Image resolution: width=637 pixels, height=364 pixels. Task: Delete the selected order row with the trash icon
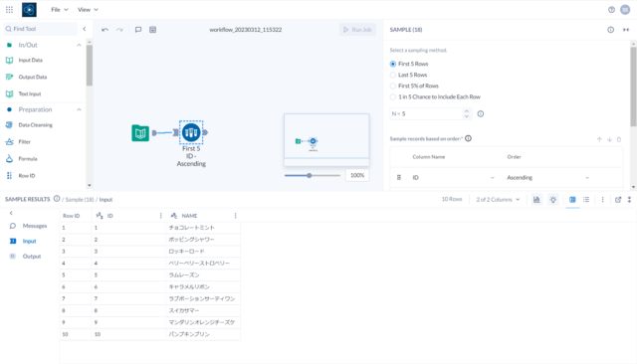[619, 139]
